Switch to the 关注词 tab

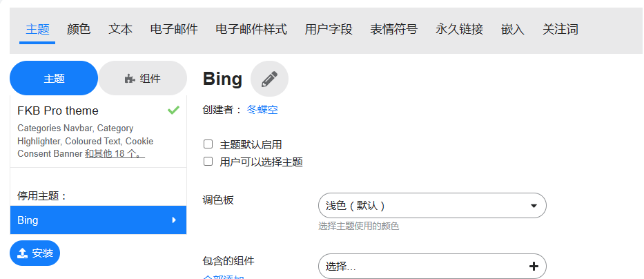click(560, 29)
